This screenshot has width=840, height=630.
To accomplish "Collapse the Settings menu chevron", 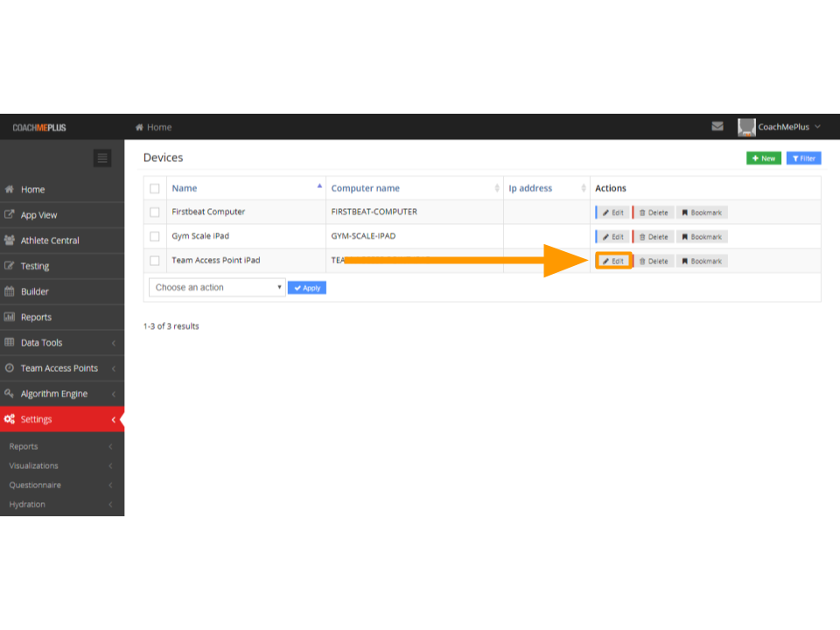I will tap(114, 419).
